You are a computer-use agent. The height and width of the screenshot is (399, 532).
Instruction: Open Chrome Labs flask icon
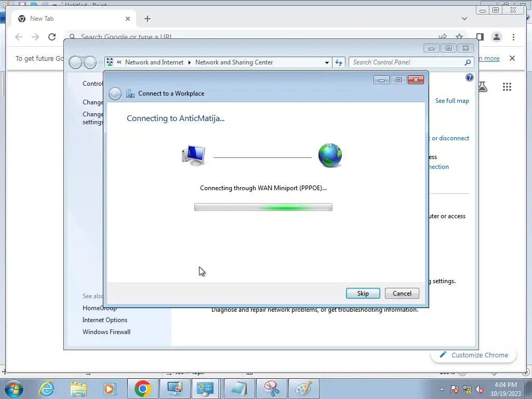pyautogui.click(x=483, y=87)
